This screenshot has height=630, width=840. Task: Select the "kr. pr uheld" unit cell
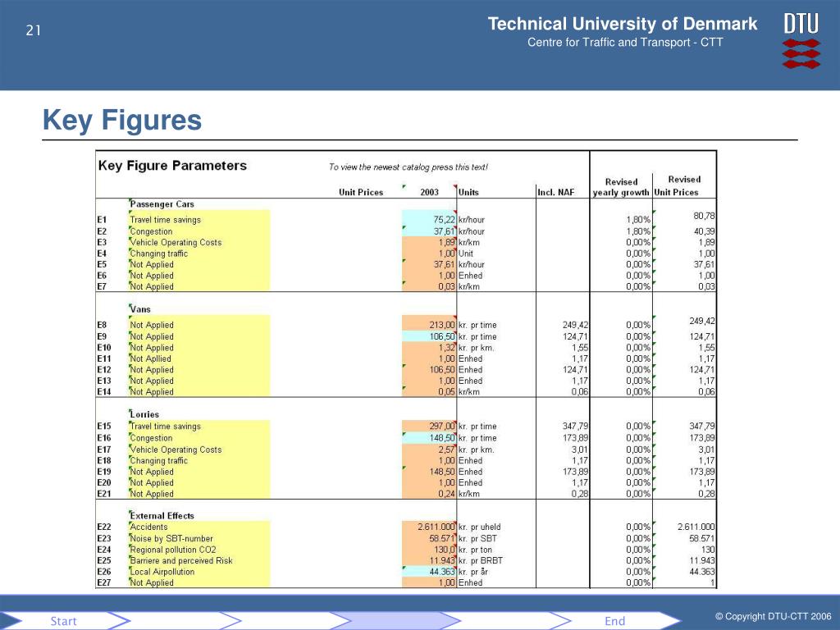(x=479, y=527)
